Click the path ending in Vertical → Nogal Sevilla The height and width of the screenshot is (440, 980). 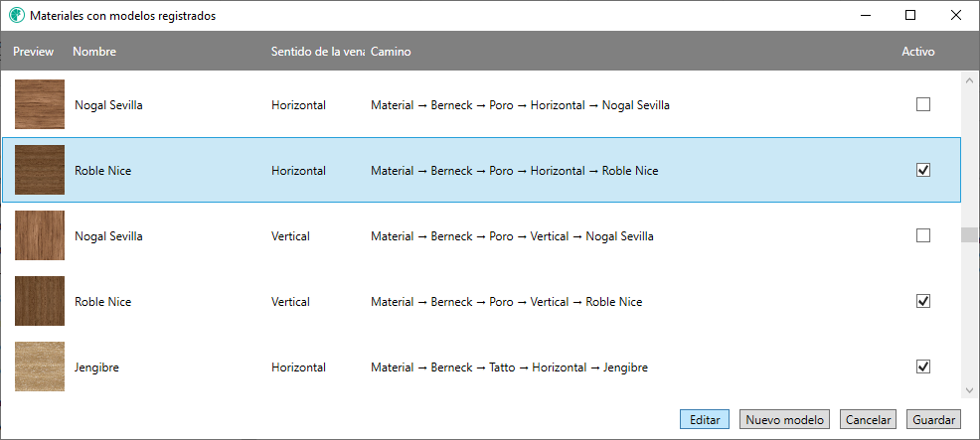(512, 236)
